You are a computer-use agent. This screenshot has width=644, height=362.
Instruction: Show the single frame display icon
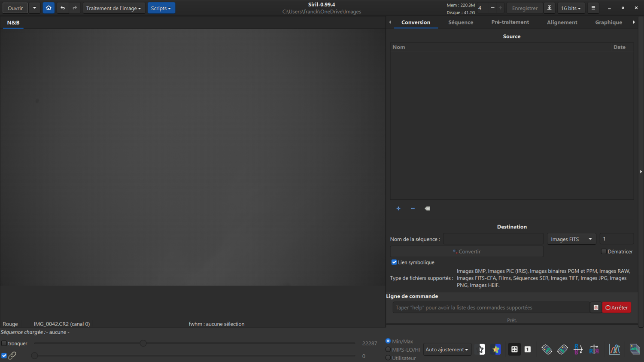tap(527, 349)
